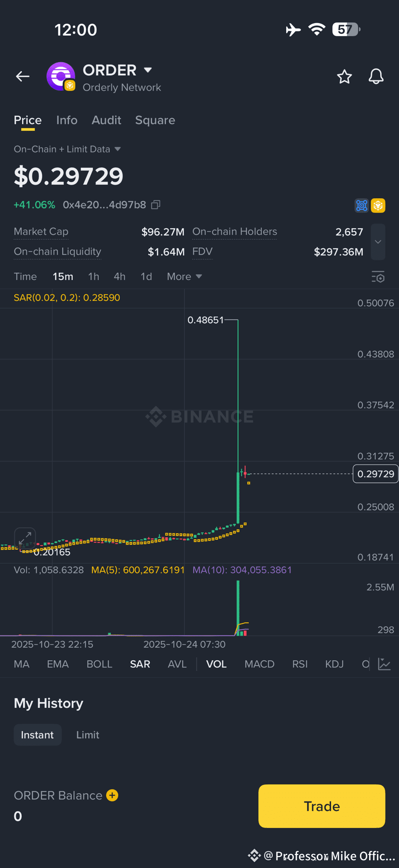Image resolution: width=399 pixels, height=868 pixels.
Task: Tap the Orderly Network subtitle
Action: tap(122, 87)
